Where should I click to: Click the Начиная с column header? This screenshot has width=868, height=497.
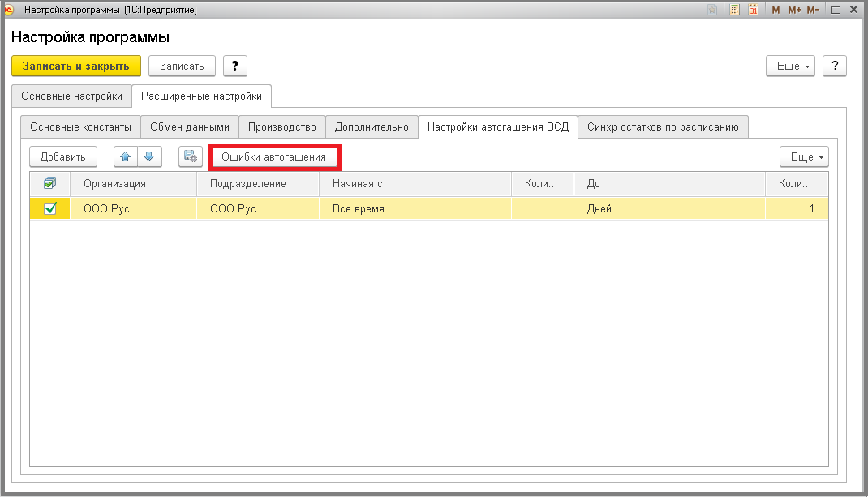[x=415, y=184]
